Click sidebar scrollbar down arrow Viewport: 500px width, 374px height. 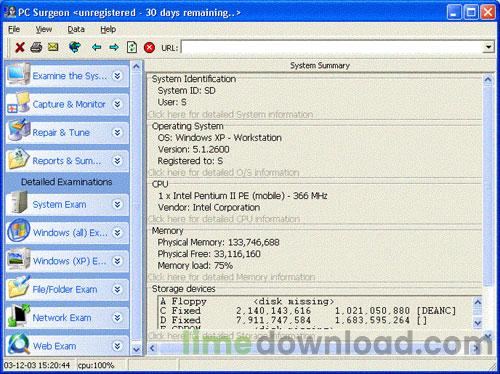(136, 350)
